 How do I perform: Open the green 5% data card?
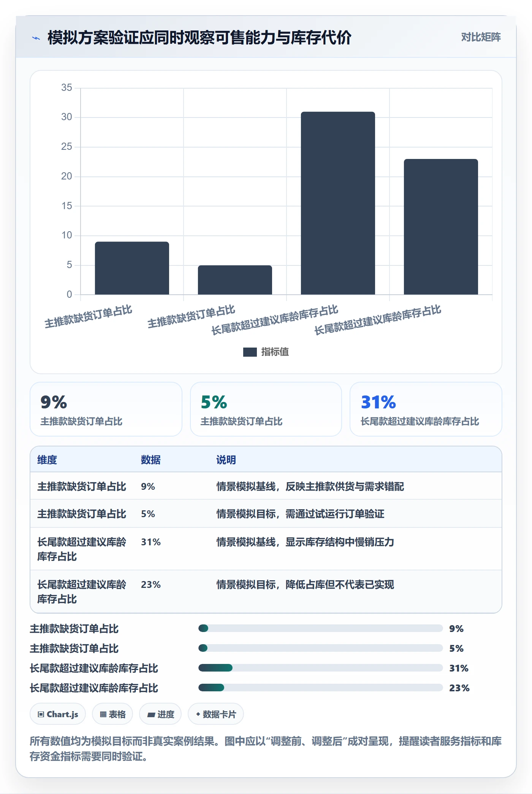[266, 409]
